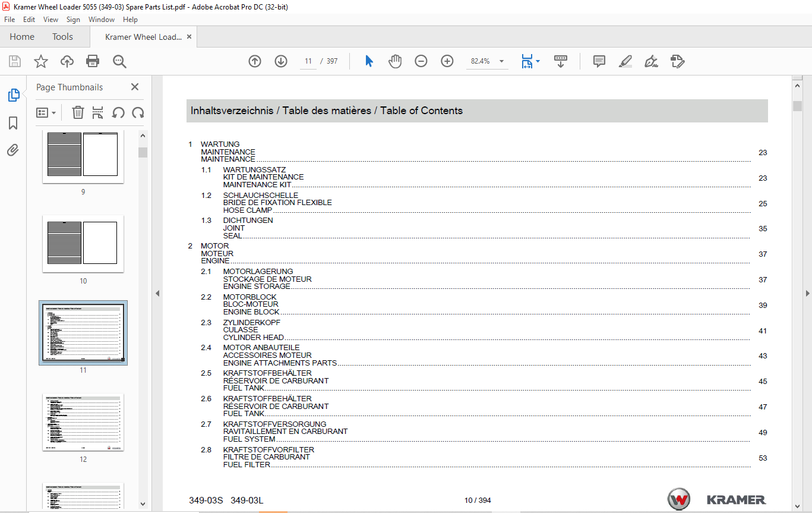Click the Save file icon
Image resolution: width=812 pixels, height=513 pixels.
(x=15, y=61)
